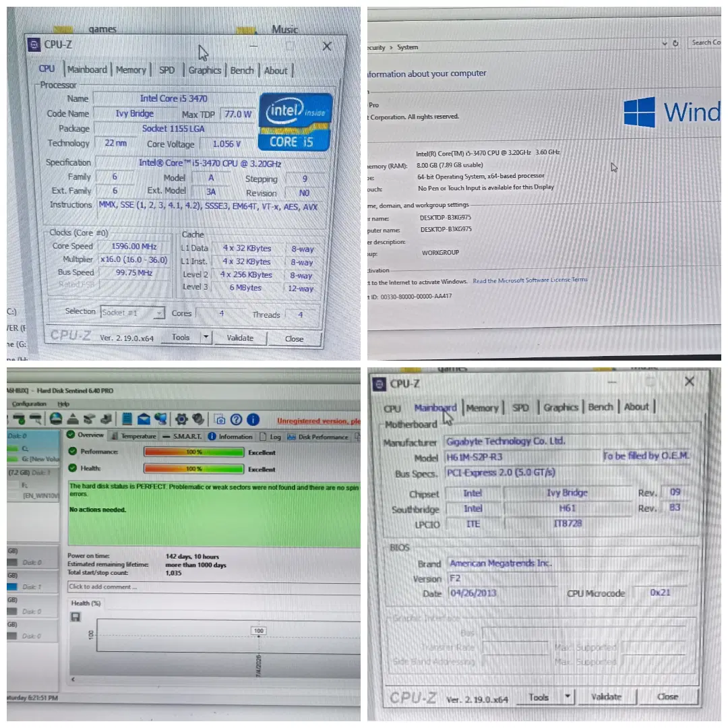Select the About tab in the Mainboard CPU-Z window
The width and height of the screenshot is (728, 728).
click(x=636, y=407)
